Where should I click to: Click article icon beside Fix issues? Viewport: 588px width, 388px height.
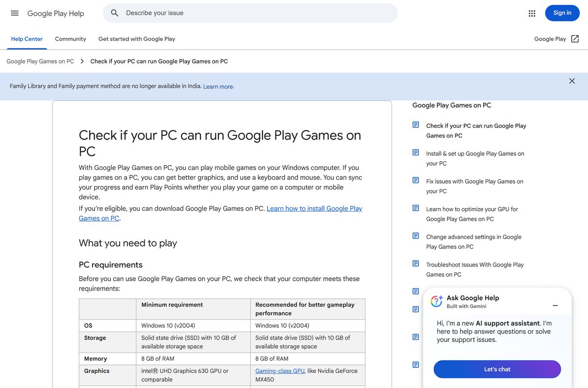coord(416,180)
